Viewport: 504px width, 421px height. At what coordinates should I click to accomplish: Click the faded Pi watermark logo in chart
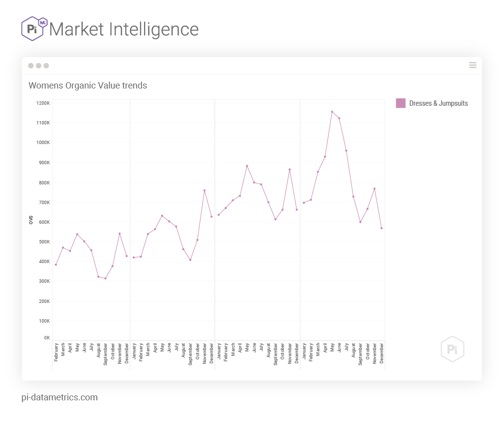point(452,349)
